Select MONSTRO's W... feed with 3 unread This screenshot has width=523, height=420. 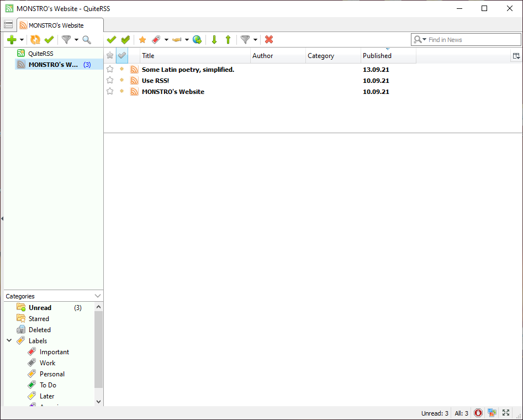coord(59,65)
